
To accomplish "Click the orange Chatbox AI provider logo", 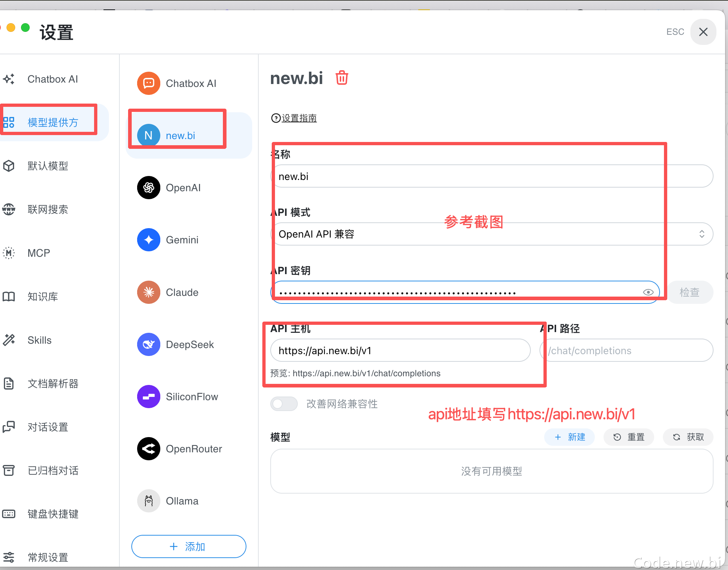I will pyautogui.click(x=149, y=83).
